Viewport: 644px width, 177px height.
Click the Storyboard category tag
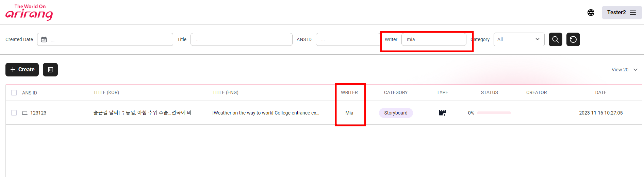396,113
